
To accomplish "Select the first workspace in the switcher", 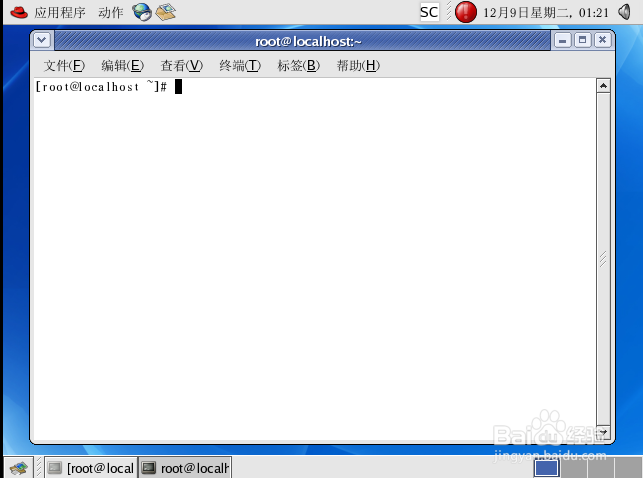I will [547, 468].
